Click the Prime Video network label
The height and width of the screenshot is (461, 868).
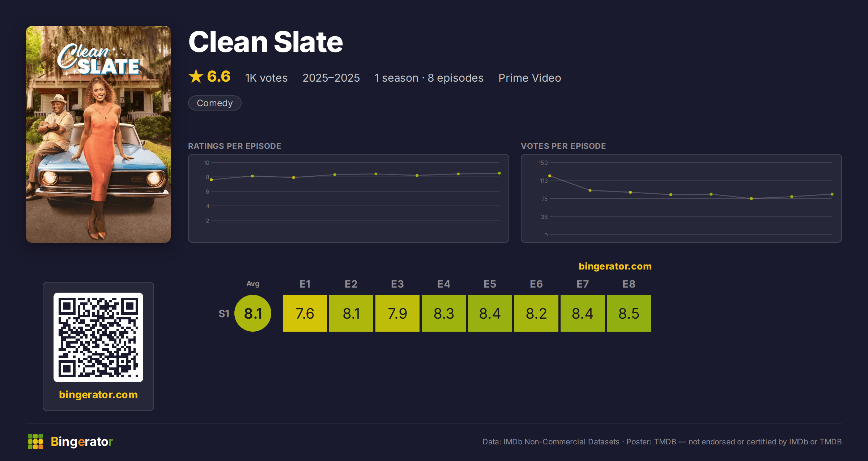(529, 78)
